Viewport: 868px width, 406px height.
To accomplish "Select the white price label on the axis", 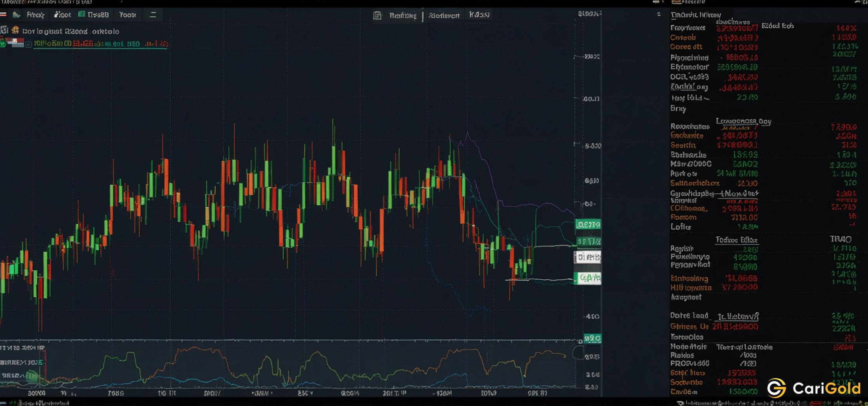I will pos(588,257).
